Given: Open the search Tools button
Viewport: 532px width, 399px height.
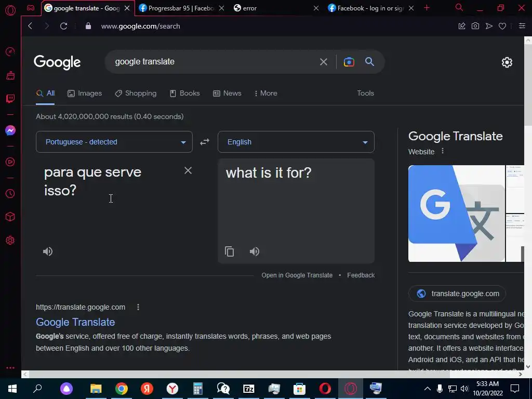Looking at the screenshot, I should (x=365, y=94).
